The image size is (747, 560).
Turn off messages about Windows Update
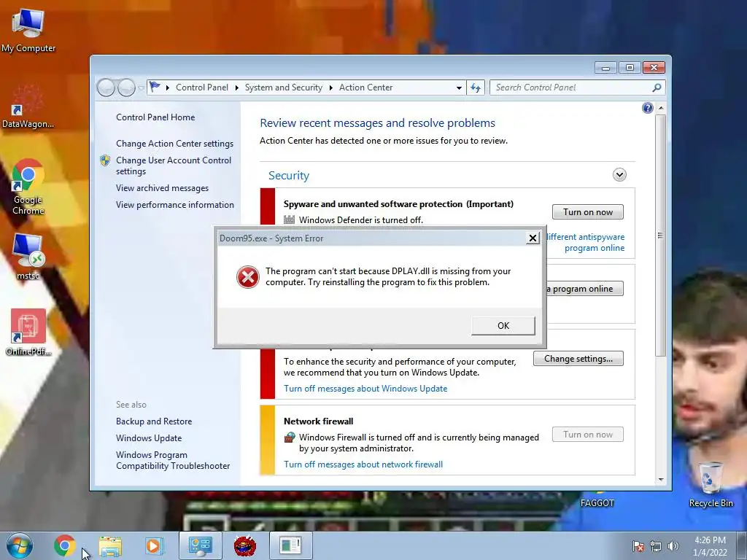365,389
